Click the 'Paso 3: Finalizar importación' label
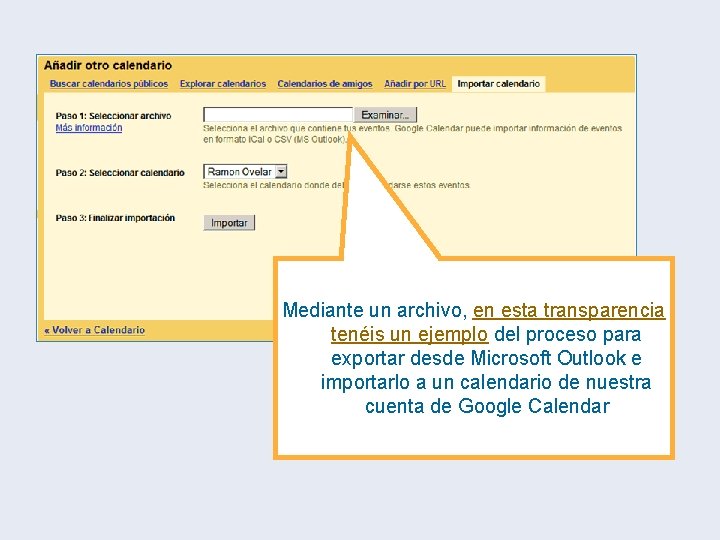Image resolution: width=720 pixels, height=540 pixels. [x=115, y=218]
